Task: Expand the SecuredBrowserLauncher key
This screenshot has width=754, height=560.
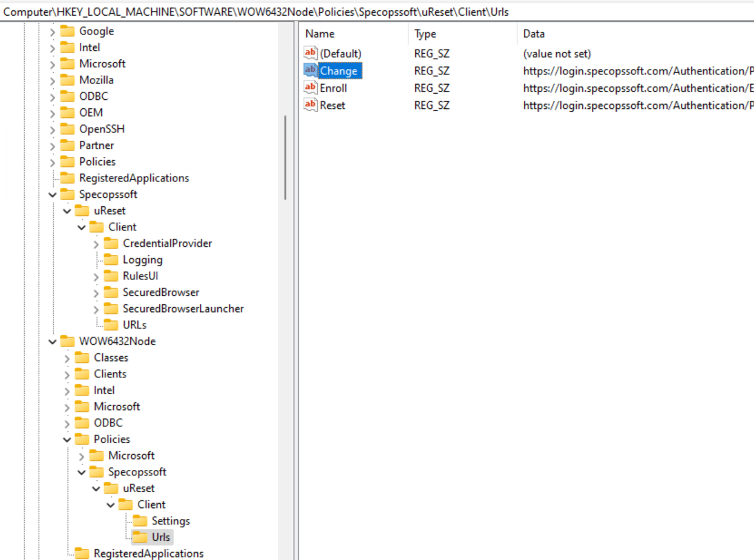Action: [x=96, y=309]
